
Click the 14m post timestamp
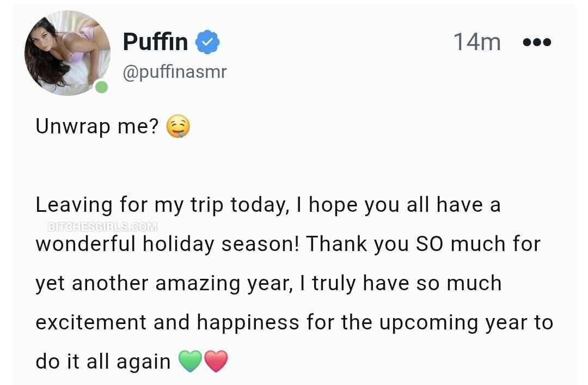[476, 42]
